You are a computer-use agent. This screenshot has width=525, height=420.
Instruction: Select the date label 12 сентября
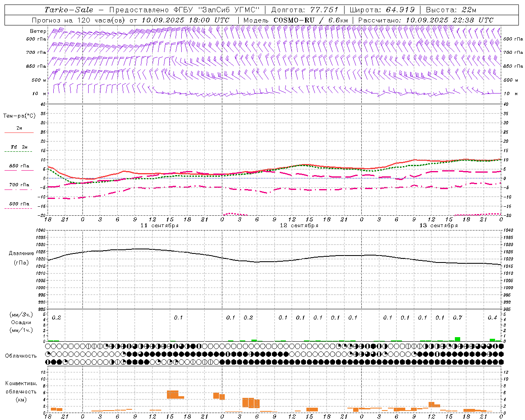click(x=299, y=226)
